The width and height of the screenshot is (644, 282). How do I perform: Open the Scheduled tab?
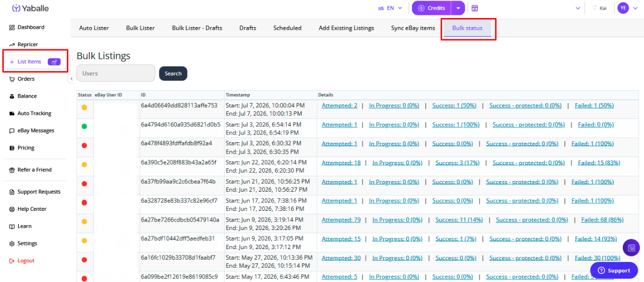point(287,28)
